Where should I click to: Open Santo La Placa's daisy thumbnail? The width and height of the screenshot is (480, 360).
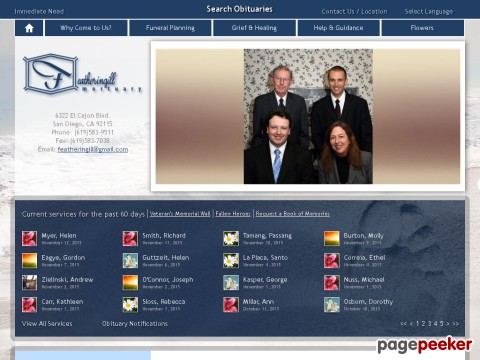coord(231,261)
